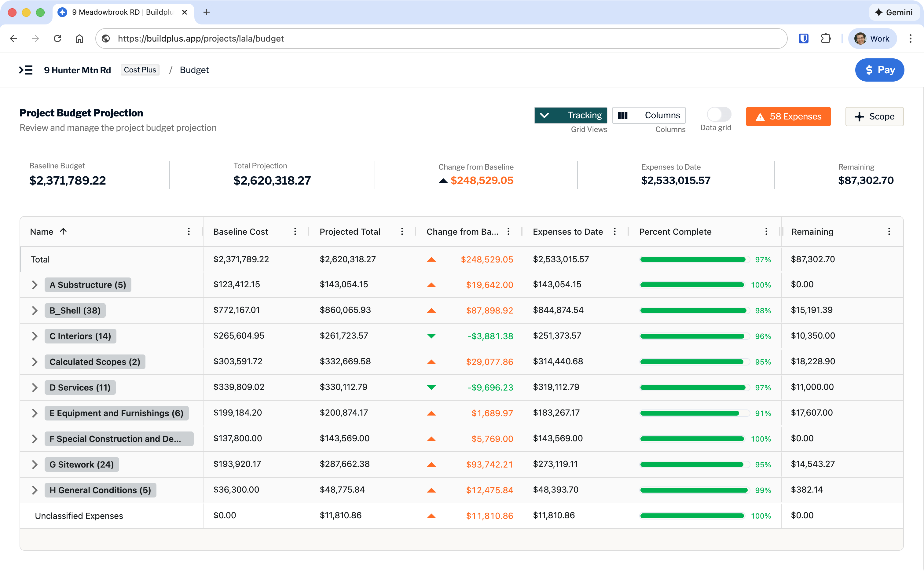Open the 58 Expenses warning button
924x580 pixels.
coord(788,116)
